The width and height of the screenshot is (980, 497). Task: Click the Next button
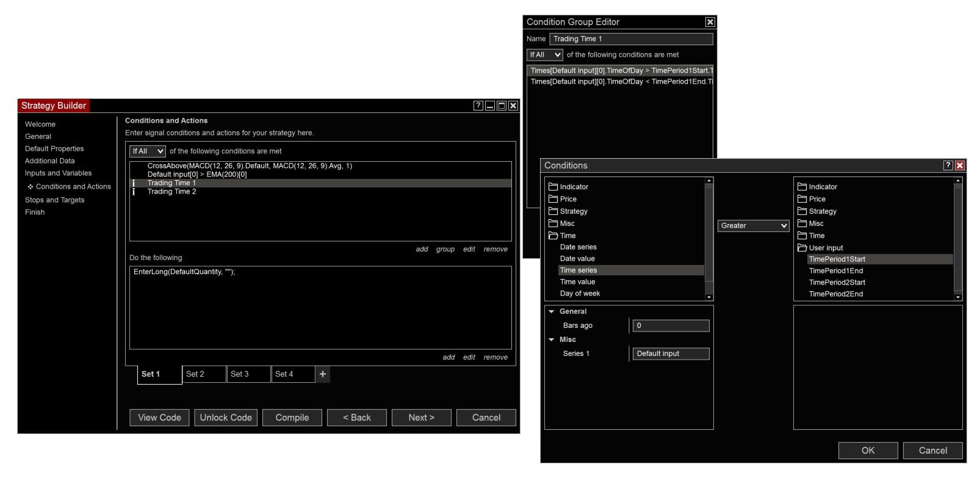pyautogui.click(x=422, y=418)
